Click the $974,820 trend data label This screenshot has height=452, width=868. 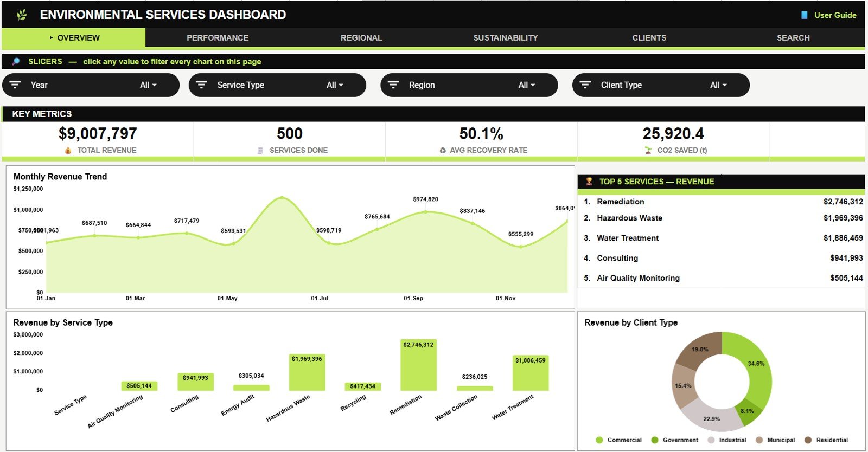425,199
